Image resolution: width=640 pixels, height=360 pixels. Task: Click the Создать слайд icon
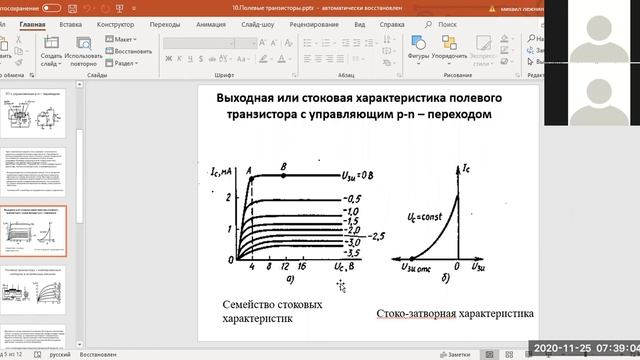pos(51,42)
